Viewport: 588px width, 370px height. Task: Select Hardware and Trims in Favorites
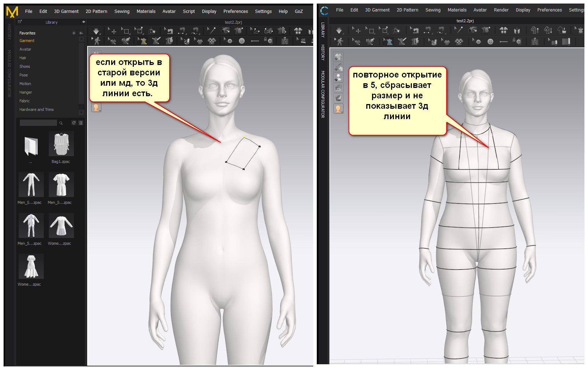37,109
